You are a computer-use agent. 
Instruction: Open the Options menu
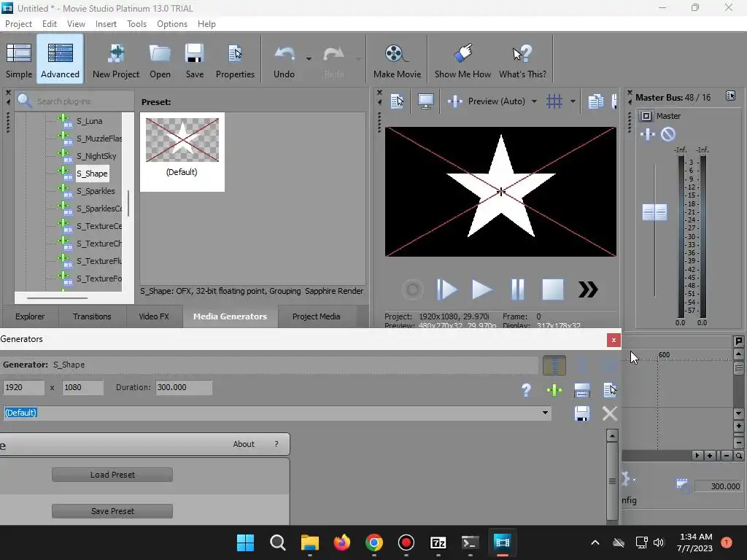[172, 24]
